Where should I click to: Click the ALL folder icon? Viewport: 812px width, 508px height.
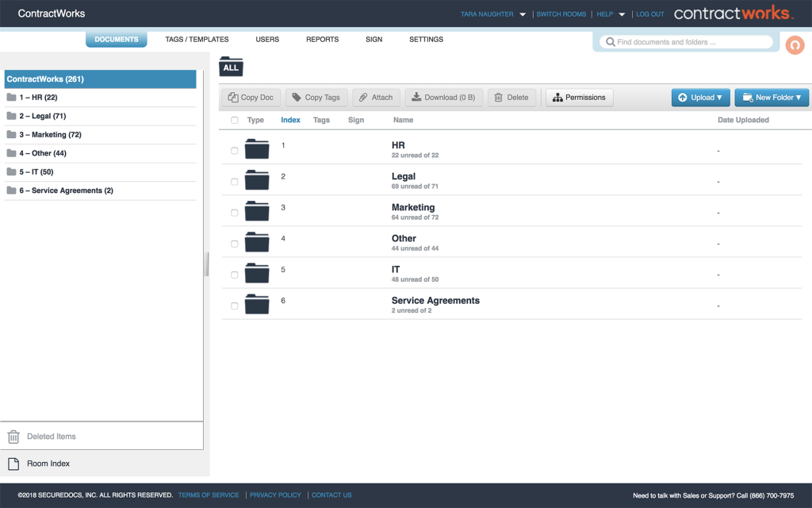point(231,67)
